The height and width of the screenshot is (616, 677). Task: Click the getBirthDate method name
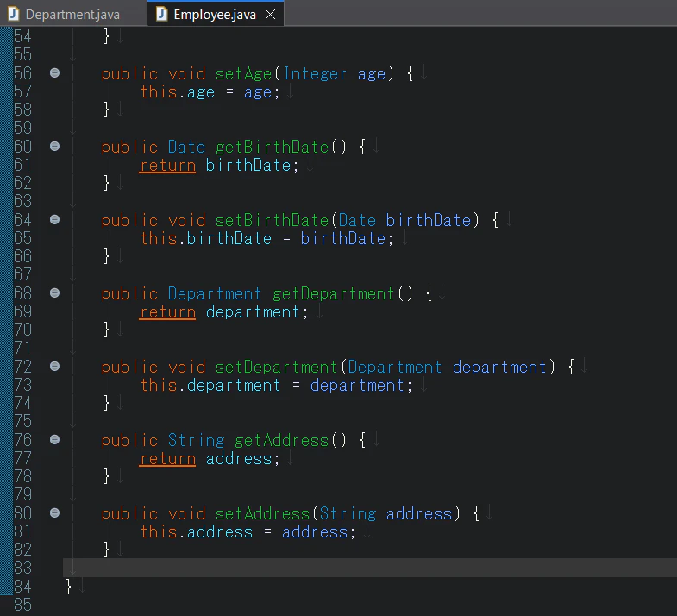click(x=272, y=148)
